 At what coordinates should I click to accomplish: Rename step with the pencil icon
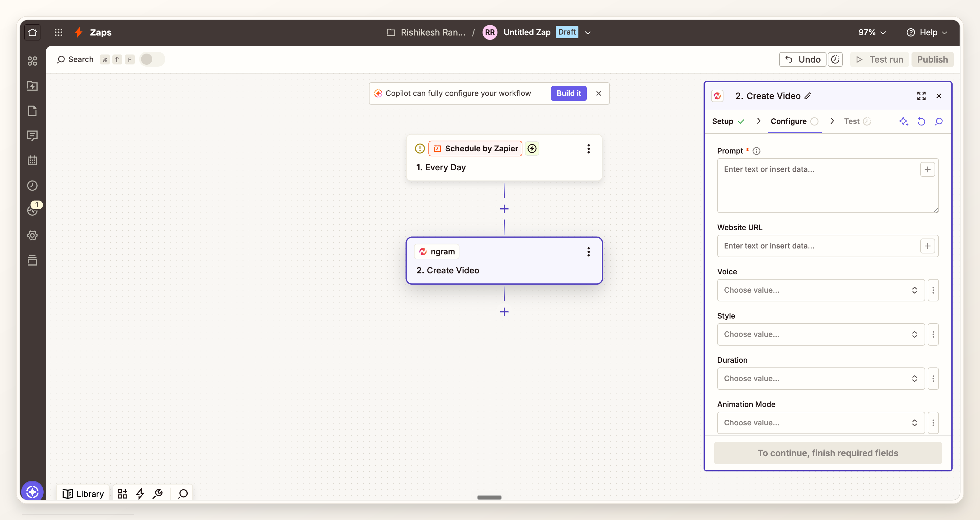(x=808, y=96)
